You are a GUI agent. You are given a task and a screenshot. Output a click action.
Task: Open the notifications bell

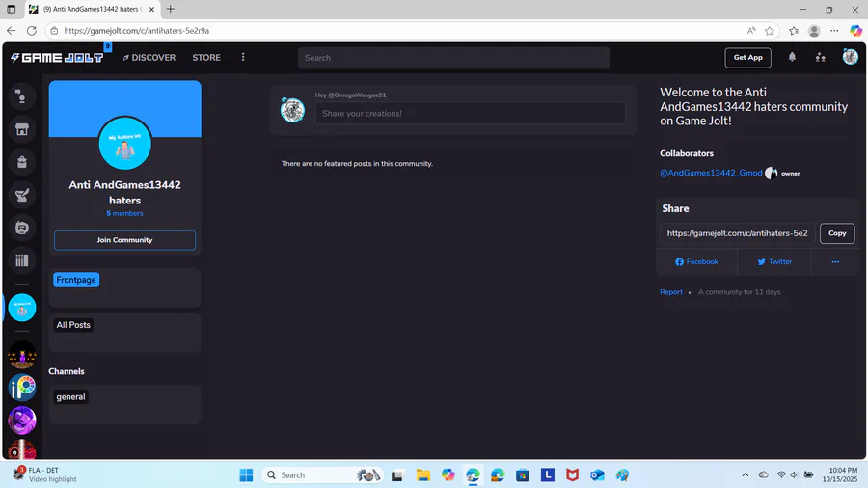792,57
